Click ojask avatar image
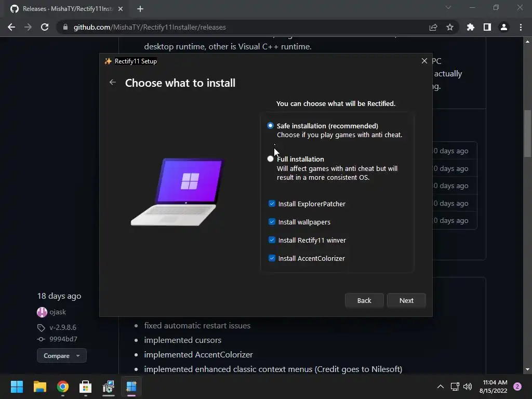 pos(42,312)
